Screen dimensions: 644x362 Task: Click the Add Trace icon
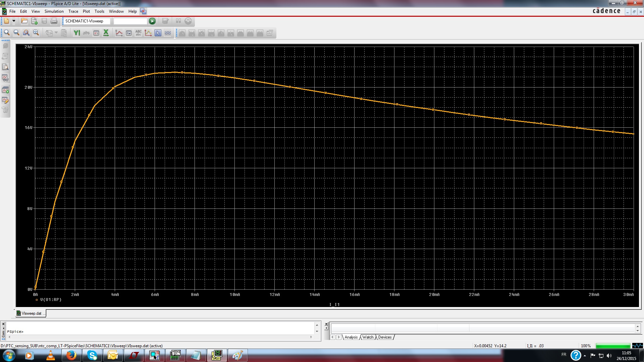[x=119, y=33]
